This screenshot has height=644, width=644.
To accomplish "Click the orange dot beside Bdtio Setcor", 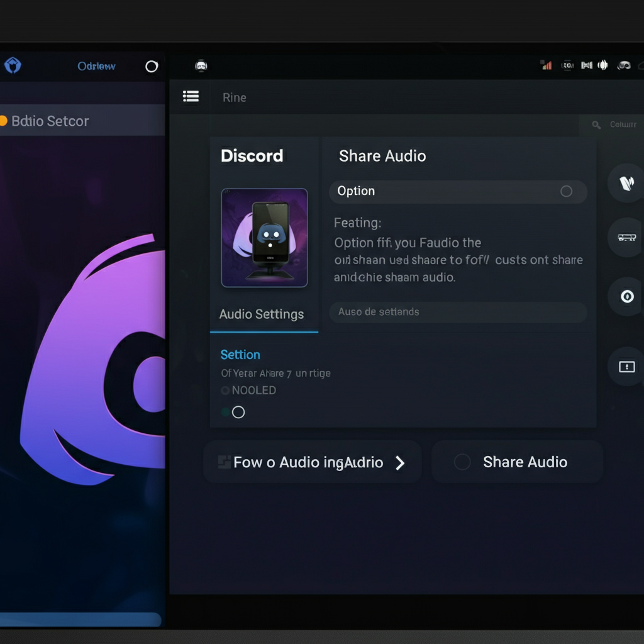I will coord(3,121).
